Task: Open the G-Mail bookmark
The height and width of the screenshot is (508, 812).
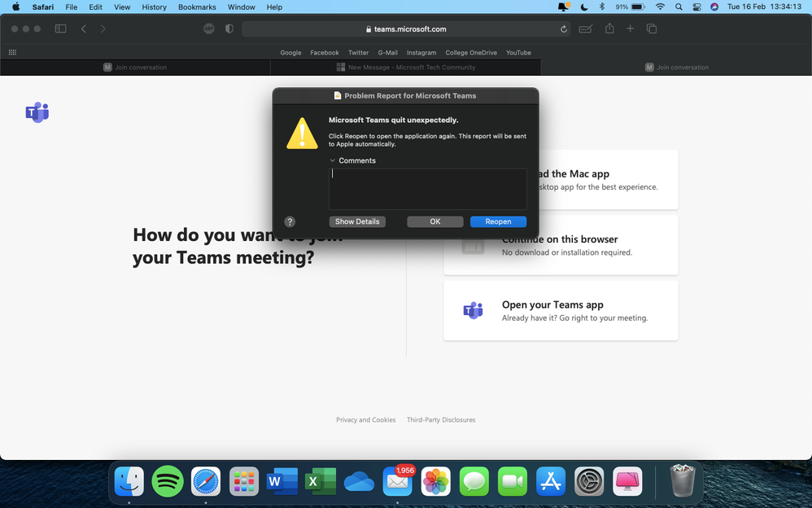Action: (387, 53)
